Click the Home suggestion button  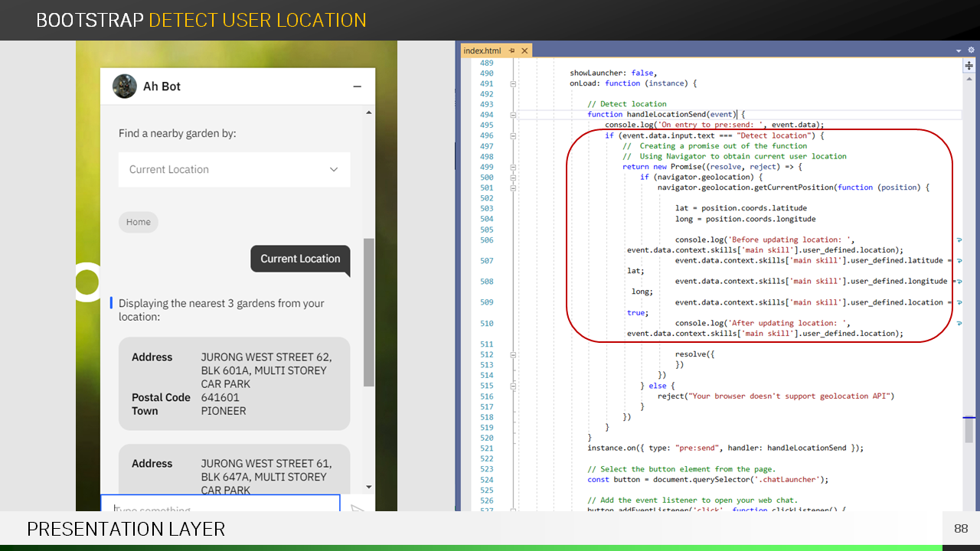click(139, 222)
